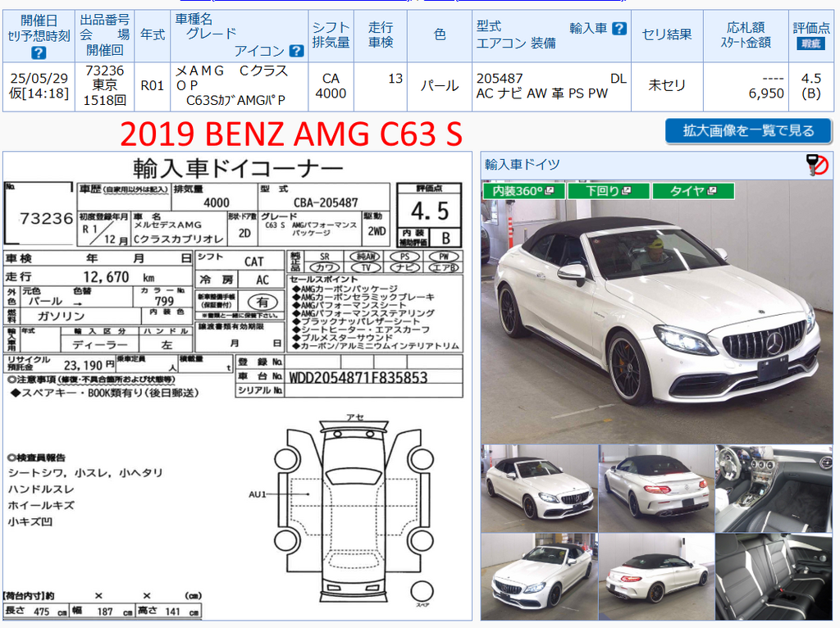Select the ブルメスターサウンド sales point
Image resolution: width=840 pixels, height=628 pixels.
tap(343, 337)
